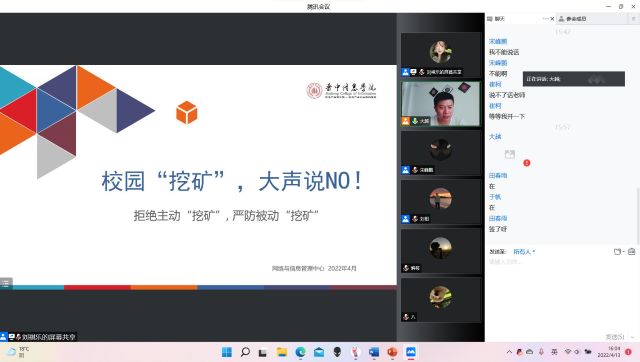Screen dimensions: 640x362
Task: Click the chat screenshot/save icon
Action: point(631,252)
